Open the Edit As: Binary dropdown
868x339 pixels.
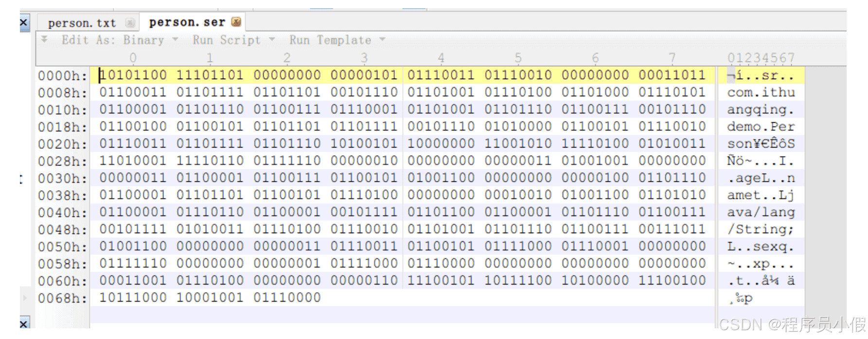pyautogui.click(x=120, y=40)
